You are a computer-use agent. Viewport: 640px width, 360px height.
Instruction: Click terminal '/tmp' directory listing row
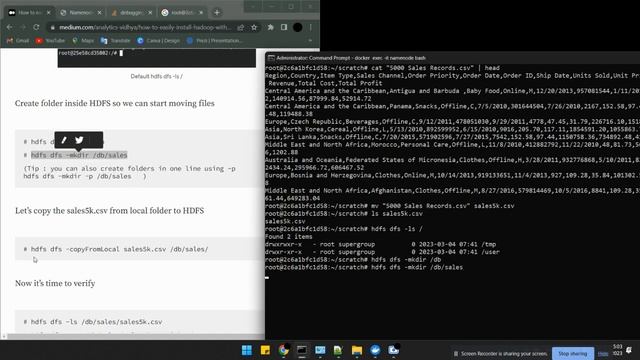pos(380,244)
